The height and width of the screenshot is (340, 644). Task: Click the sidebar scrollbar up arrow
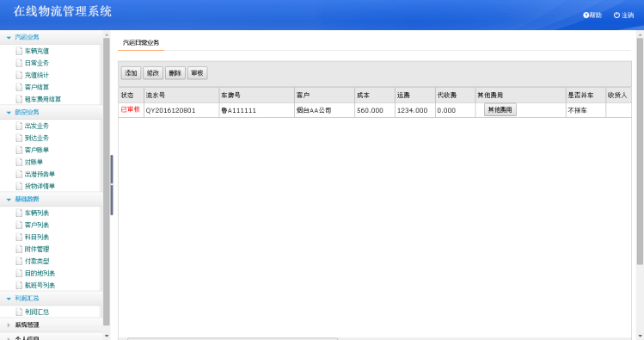107,35
